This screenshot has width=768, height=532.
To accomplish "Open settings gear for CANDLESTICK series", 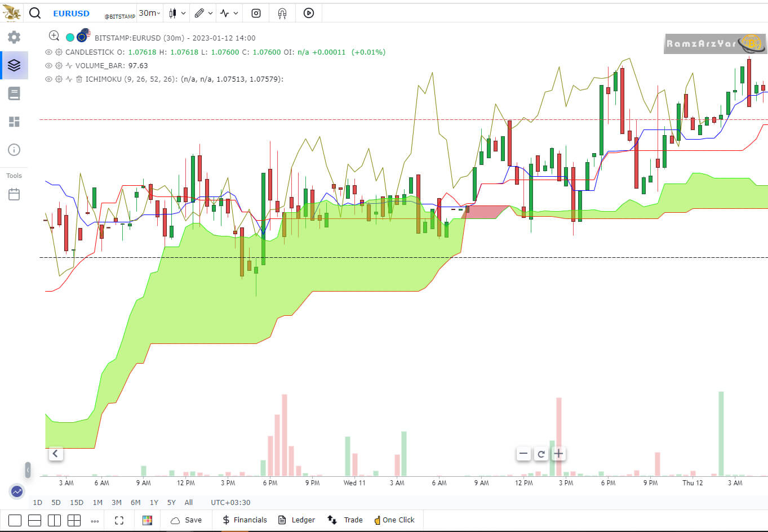I will coord(59,52).
